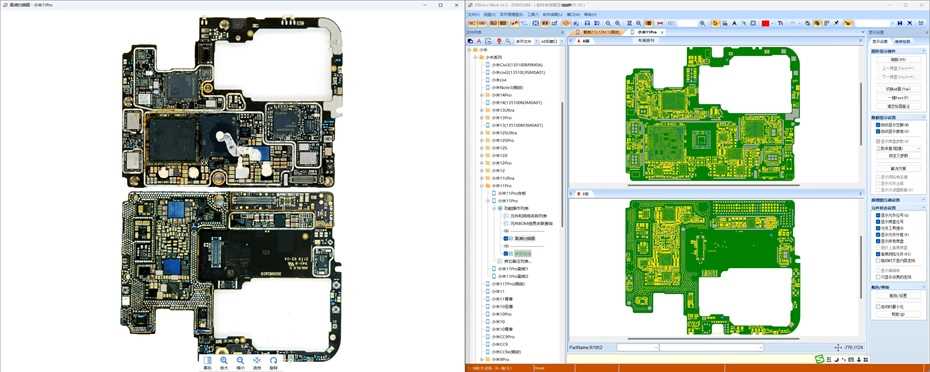Open the 工具 menu in menu bar

click(x=532, y=13)
